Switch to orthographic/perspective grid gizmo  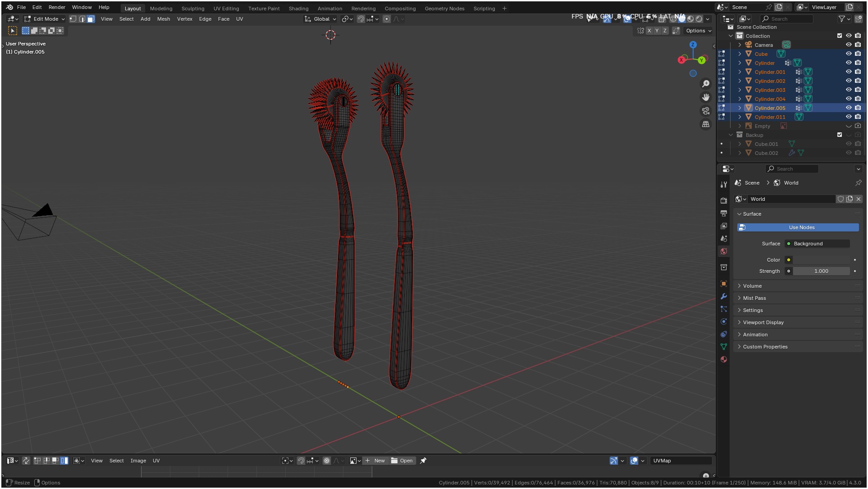tap(706, 124)
